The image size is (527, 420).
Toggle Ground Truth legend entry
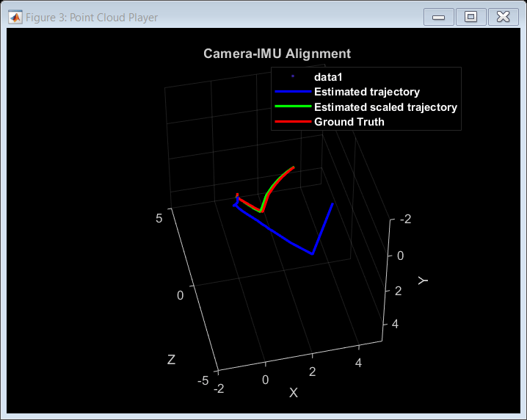349,122
